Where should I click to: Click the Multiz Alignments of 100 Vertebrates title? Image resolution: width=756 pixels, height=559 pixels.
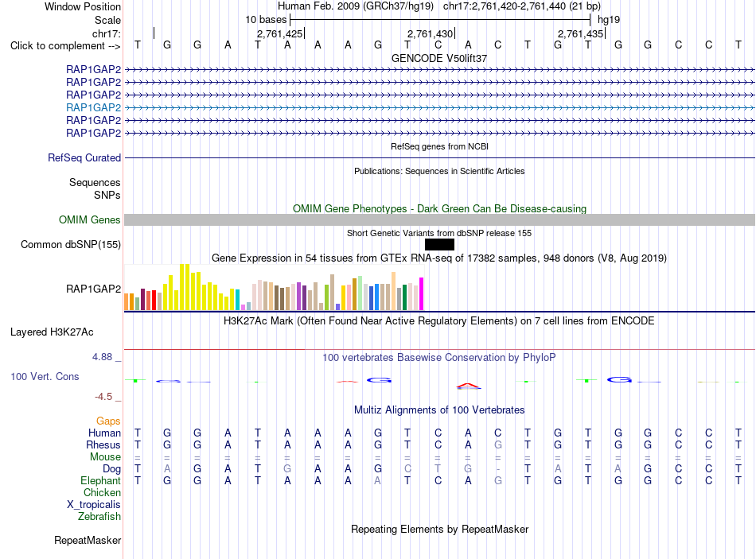[x=439, y=410]
